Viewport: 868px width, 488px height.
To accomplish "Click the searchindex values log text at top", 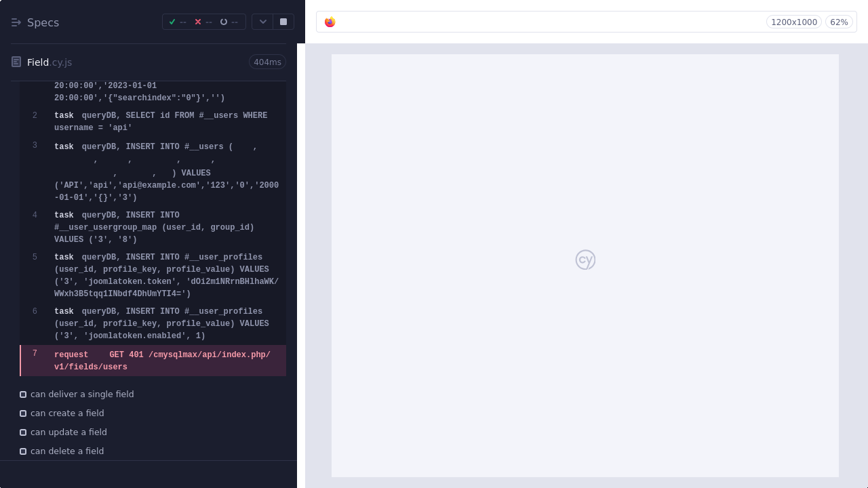I will 140,92.
